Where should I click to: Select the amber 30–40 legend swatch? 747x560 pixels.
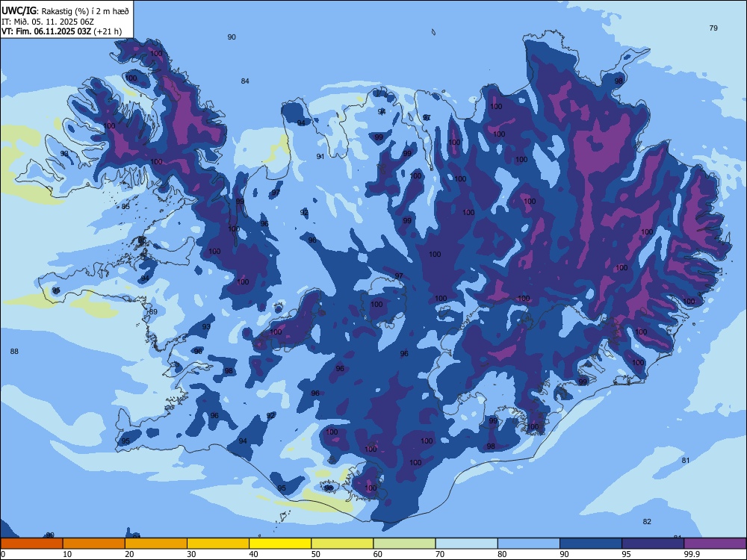[x=218, y=544]
